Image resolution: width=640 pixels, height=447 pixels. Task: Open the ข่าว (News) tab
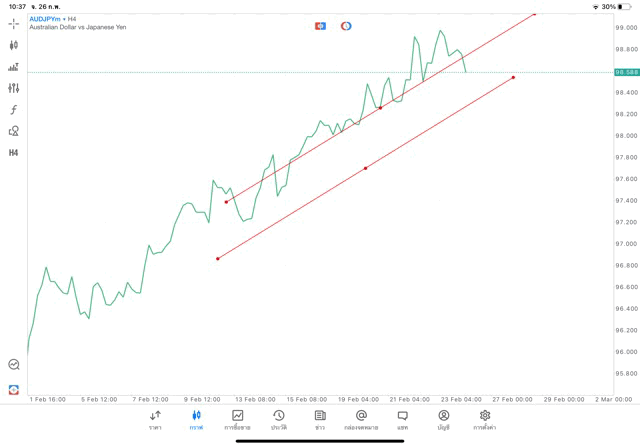tap(320, 419)
